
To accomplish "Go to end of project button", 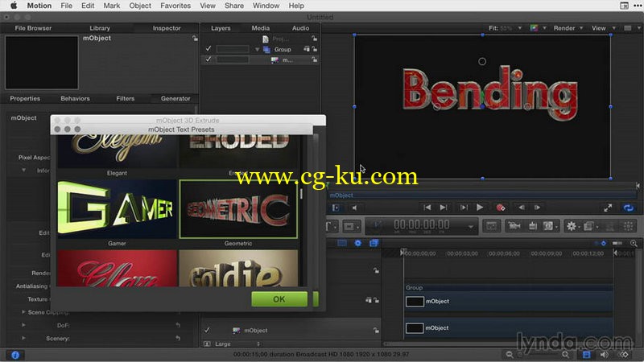I will (444, 208).
